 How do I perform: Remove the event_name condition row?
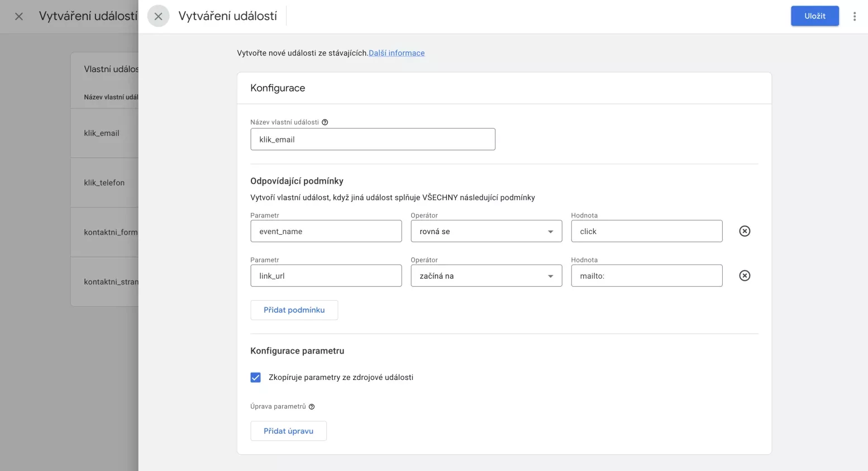pos(745,231)
